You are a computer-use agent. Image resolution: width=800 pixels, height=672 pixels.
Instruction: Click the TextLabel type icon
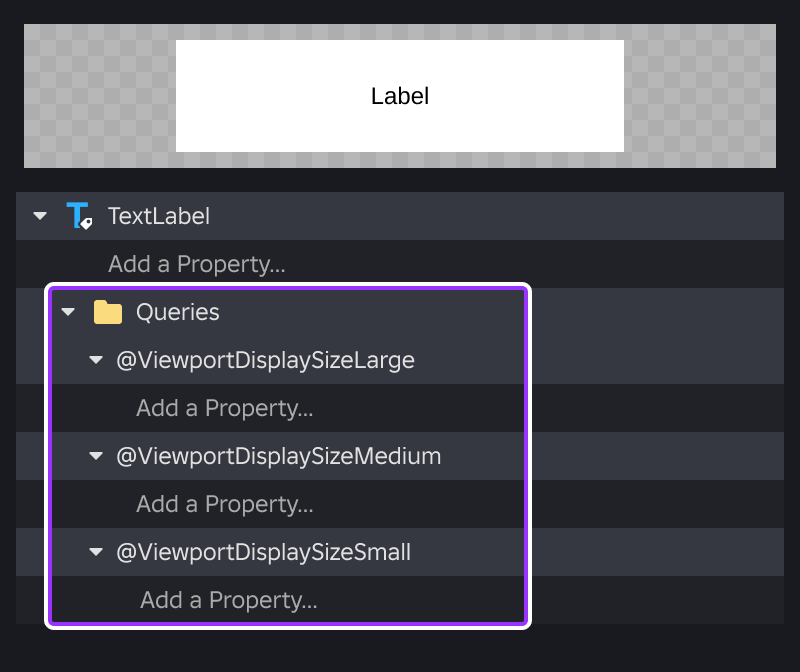tap(79, 216)
